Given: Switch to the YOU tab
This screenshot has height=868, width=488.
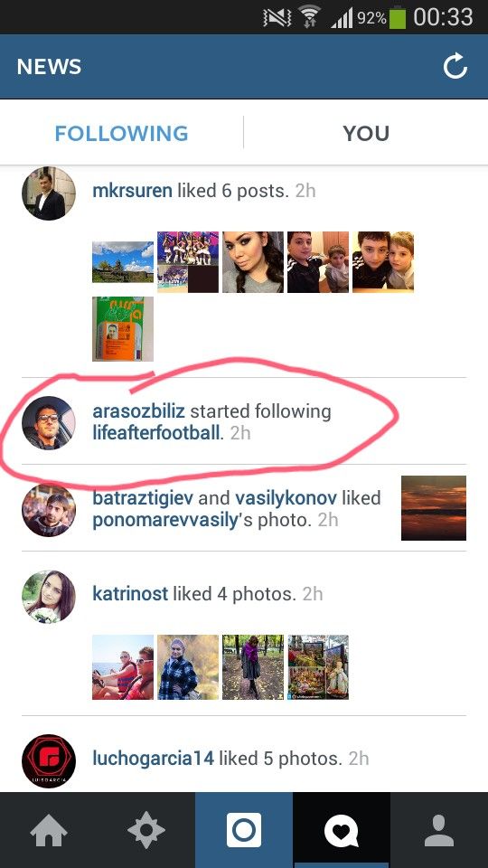Looking at the screenshot, I should pos(366,133).
